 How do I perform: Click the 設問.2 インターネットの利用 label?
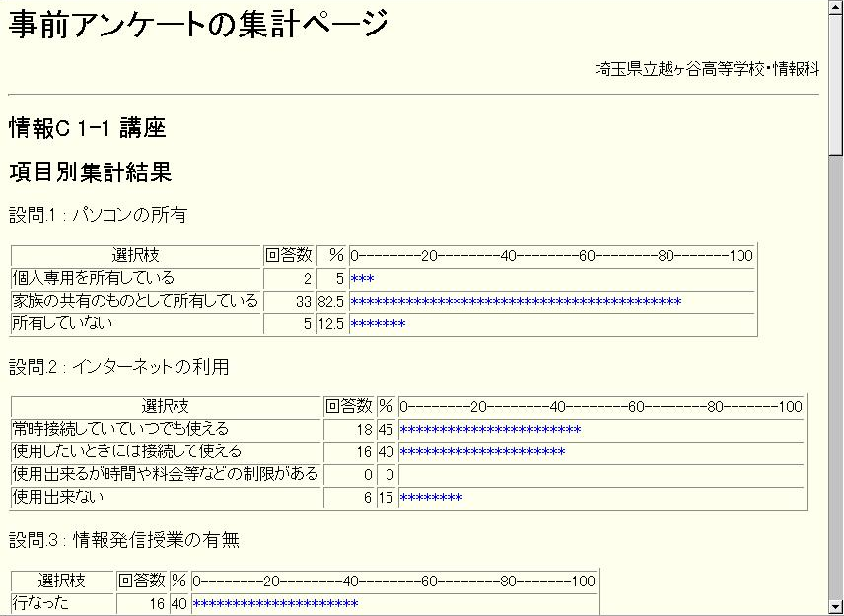click(x=119, y=367)
